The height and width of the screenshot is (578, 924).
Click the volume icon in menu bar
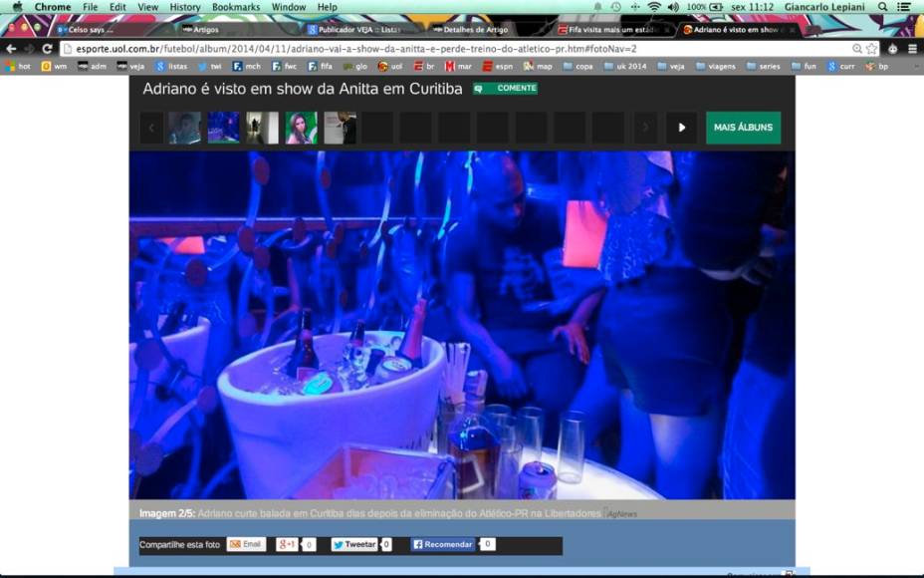tap(673, 7)
